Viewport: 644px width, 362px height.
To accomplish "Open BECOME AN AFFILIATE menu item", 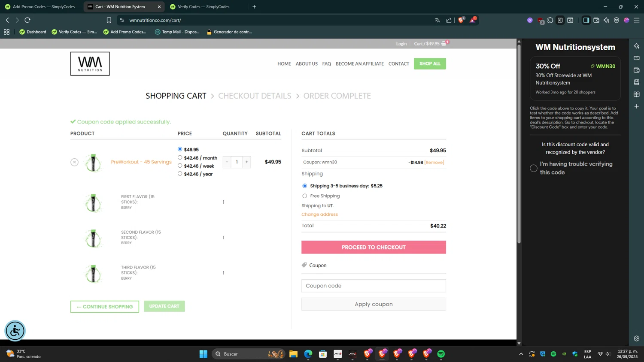I will point(360,64).
